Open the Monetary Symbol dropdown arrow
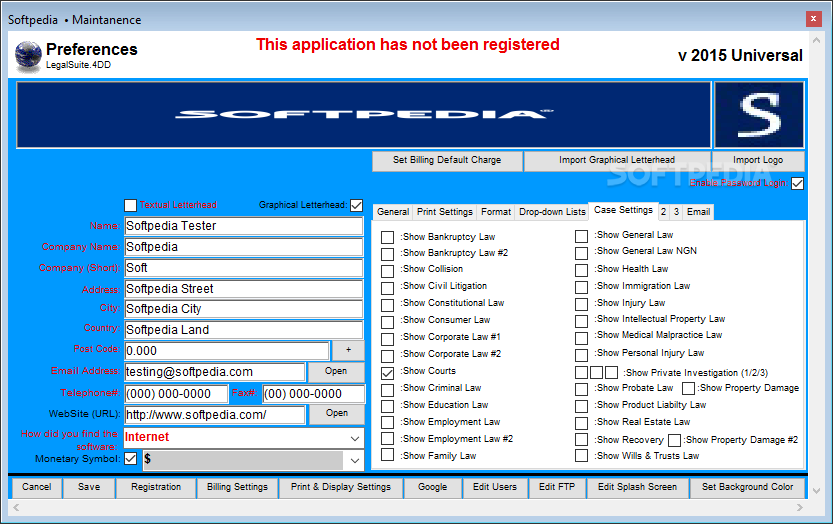This screenshot has width=833, height=524. 355,461
